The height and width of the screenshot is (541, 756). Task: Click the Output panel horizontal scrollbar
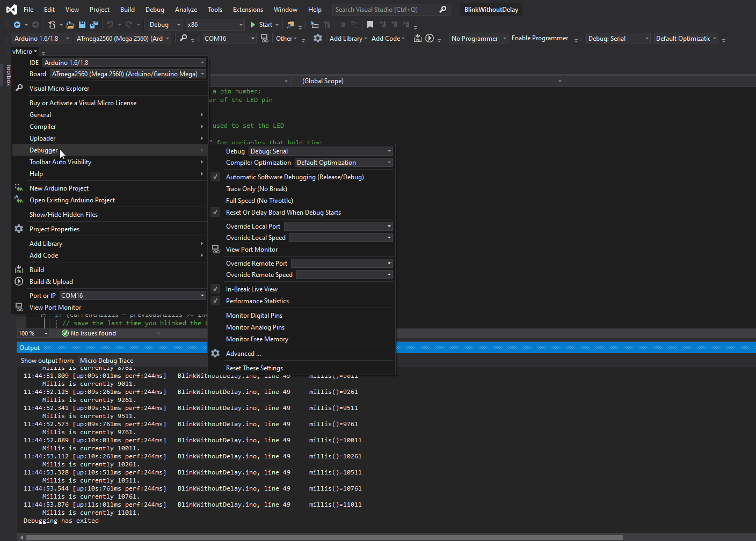(324, 537)
